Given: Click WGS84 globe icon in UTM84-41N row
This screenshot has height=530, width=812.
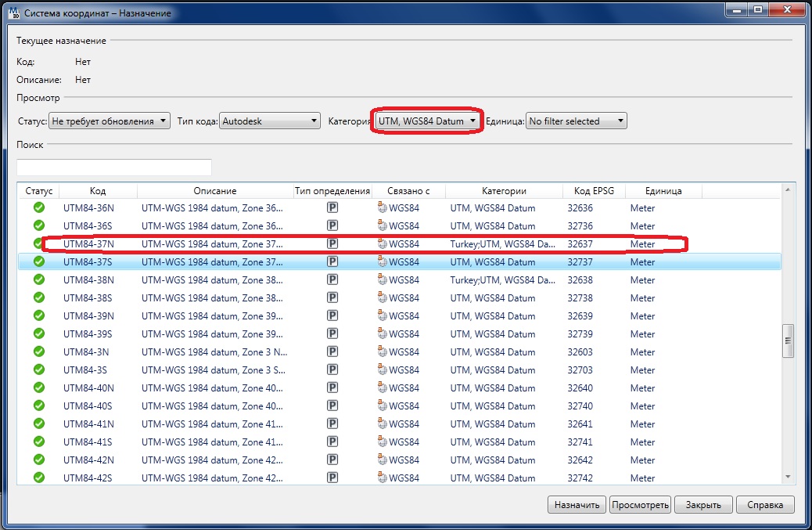Looking at the screenshot, I should point(382,424).
